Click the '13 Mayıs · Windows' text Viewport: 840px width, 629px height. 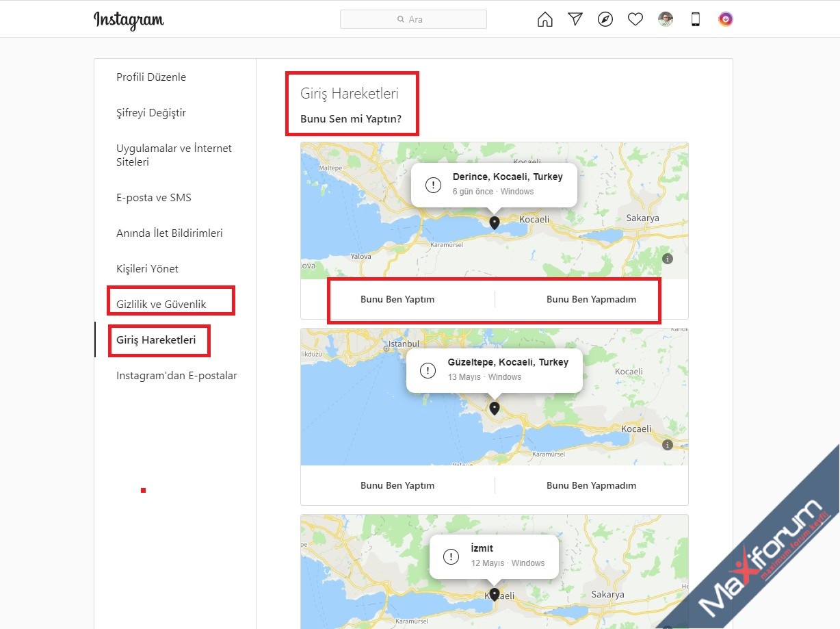tap(485, 377)
